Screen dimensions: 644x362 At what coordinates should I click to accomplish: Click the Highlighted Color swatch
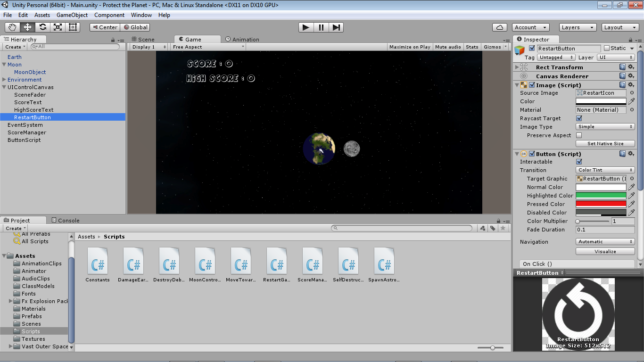coord(601,196)
